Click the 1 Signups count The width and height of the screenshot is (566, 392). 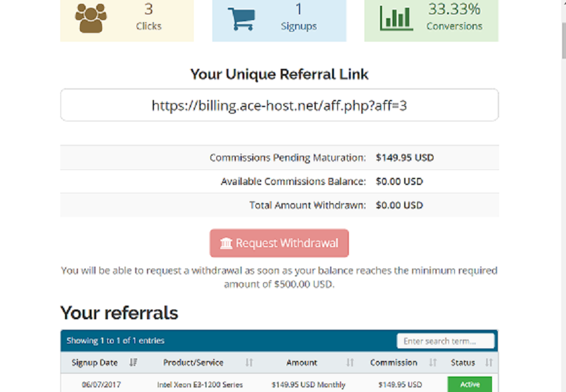[298, 9]
